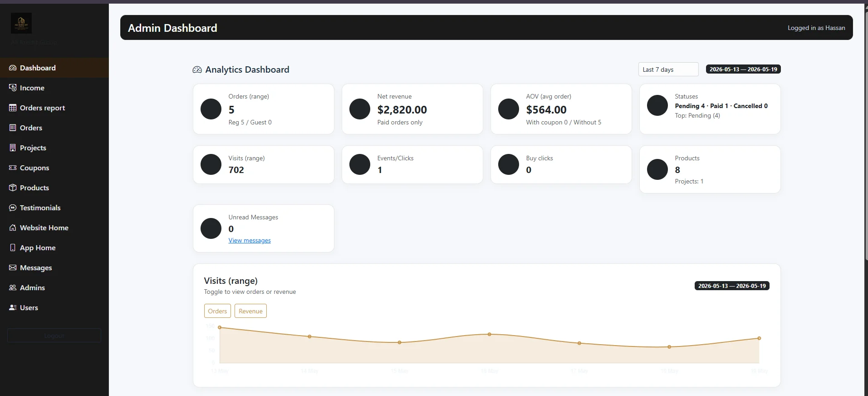Image resolution: width=868 pixels, height=396 pixels.
Task: Click the App Home phone icon
Action: (x=13, y=247)
